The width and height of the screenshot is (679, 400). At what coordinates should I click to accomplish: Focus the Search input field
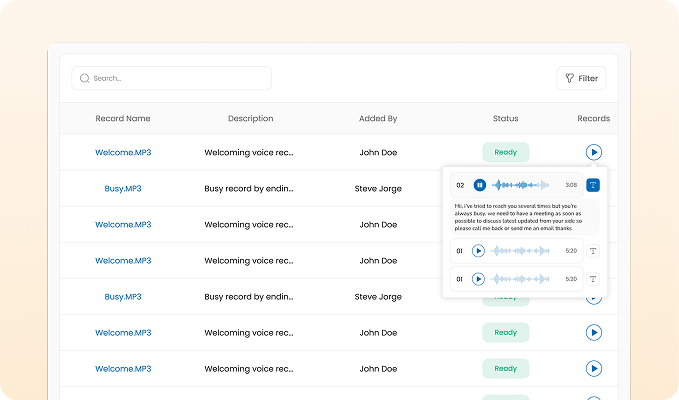point(175,78)
